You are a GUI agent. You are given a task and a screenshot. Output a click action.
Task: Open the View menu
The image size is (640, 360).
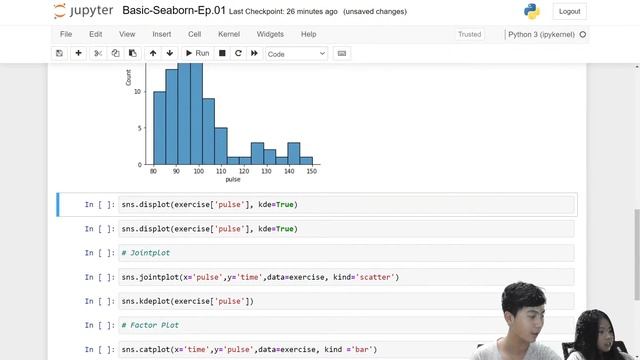[127, 34]
